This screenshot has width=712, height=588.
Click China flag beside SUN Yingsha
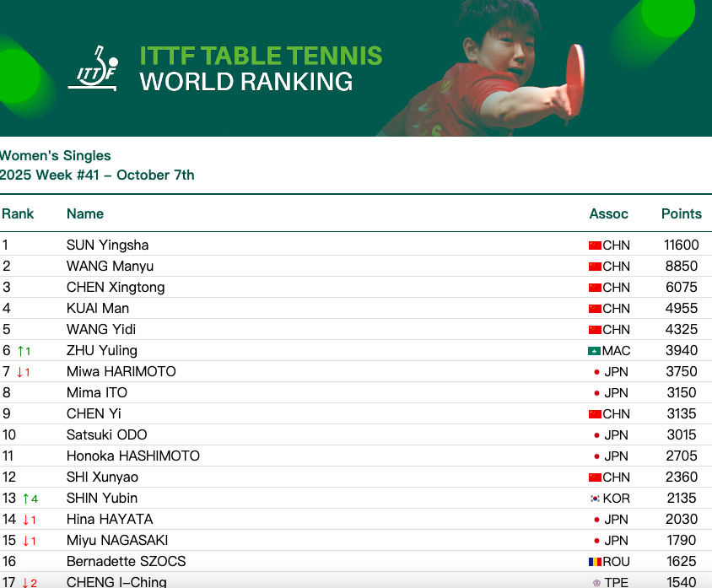click(595, 245)
